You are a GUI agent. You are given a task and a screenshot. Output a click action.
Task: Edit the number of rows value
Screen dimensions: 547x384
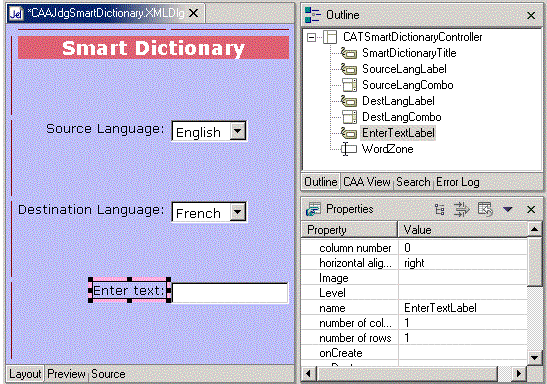click(463, 338)
